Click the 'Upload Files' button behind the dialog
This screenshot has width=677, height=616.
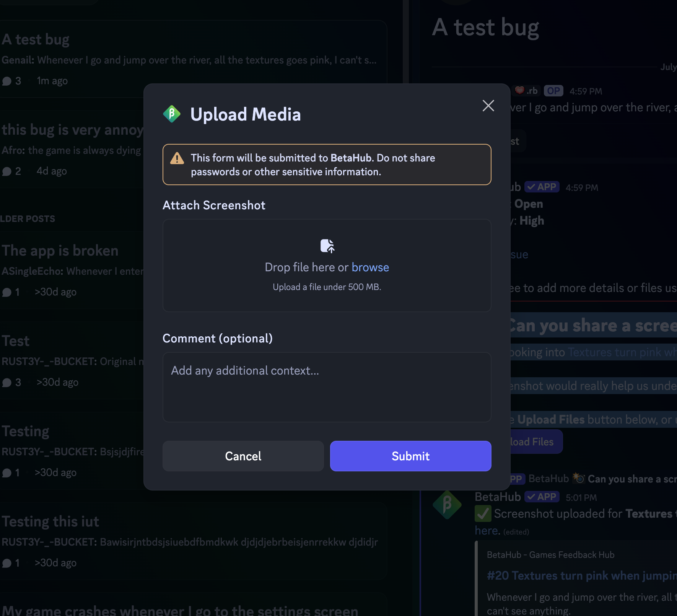pyautogui.click(x=536, y=442)
